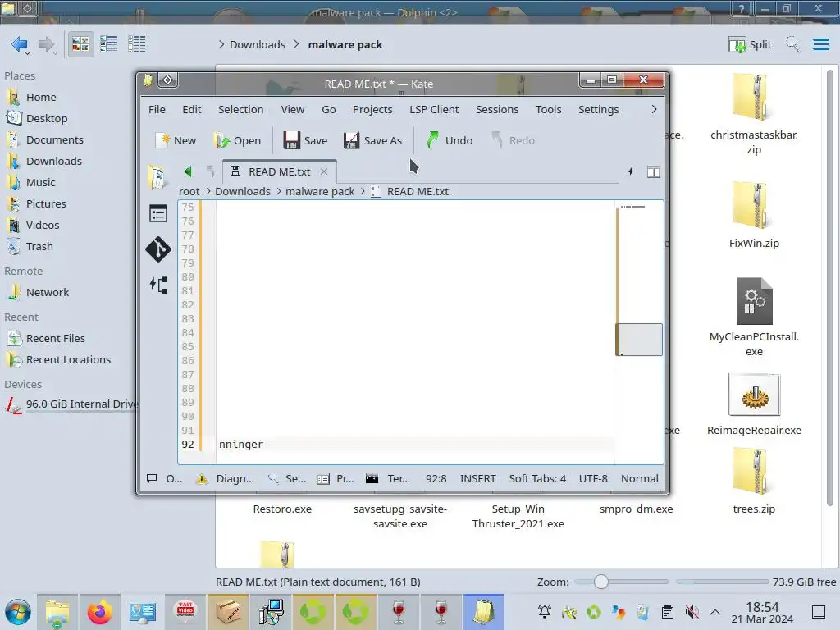The height and width of the screenshot is (630, 840).
Task: Open the Tools menu in Kate
Action: click(548, 109)
